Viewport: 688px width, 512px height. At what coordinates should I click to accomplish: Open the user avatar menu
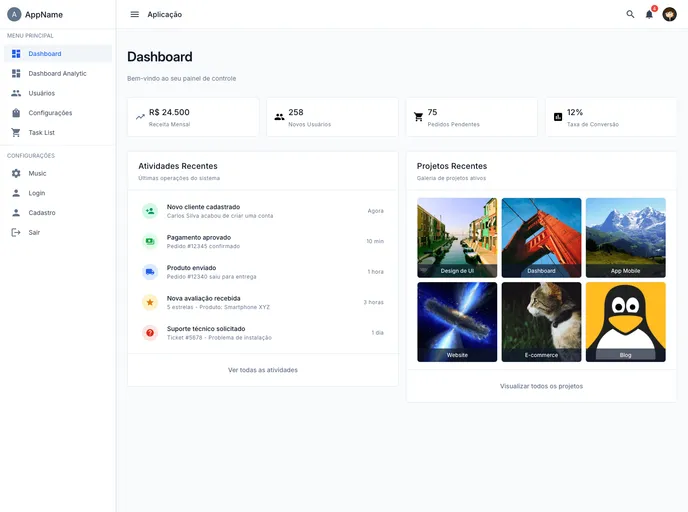click(670, 14)
